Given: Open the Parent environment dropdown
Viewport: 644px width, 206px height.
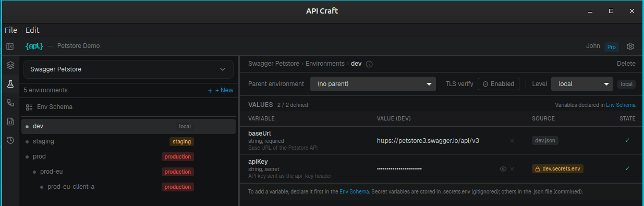Looking at the screenshot, I should 373,84.
